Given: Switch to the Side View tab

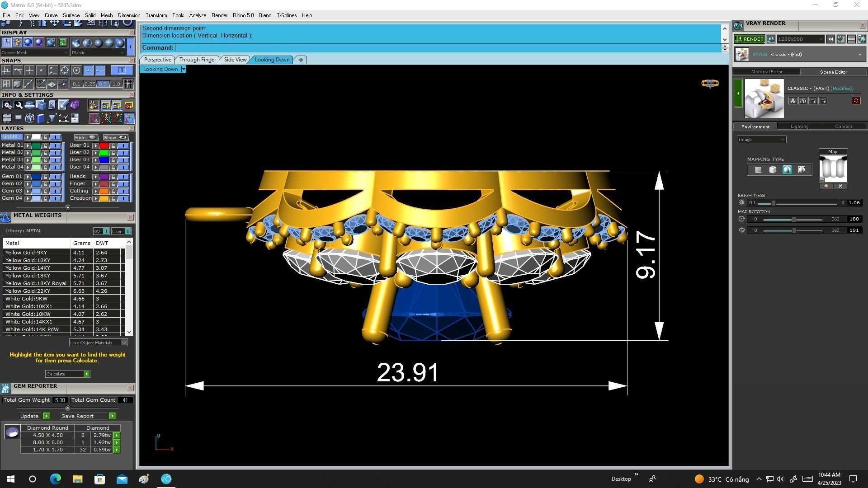Looking at the screenshot, I should pos(235,60).
